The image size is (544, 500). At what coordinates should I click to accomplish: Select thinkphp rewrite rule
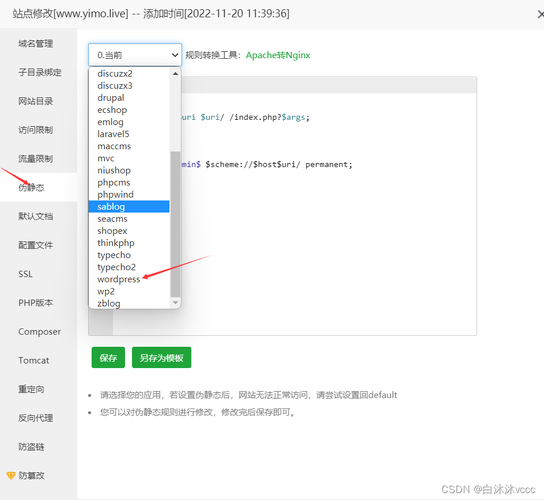pos(129,243)
